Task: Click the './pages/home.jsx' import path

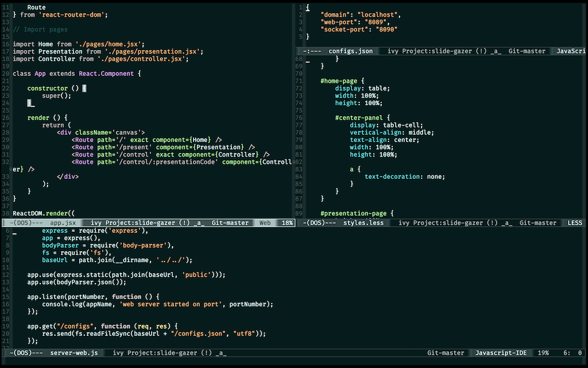Action: [108, 44]
